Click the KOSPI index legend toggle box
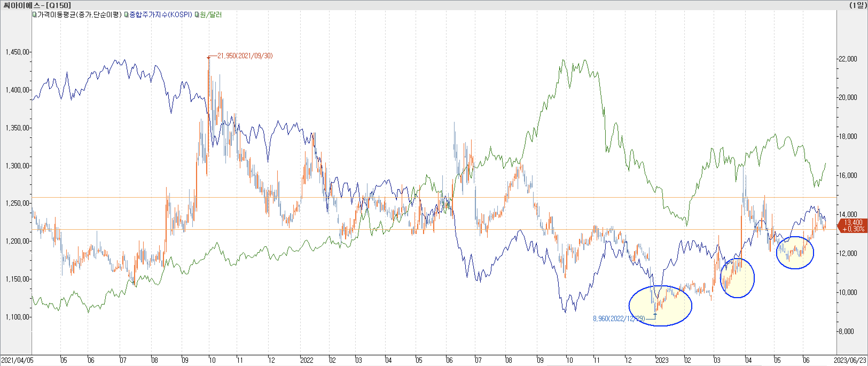Viewport: 868px width, 366px height. 126,15
